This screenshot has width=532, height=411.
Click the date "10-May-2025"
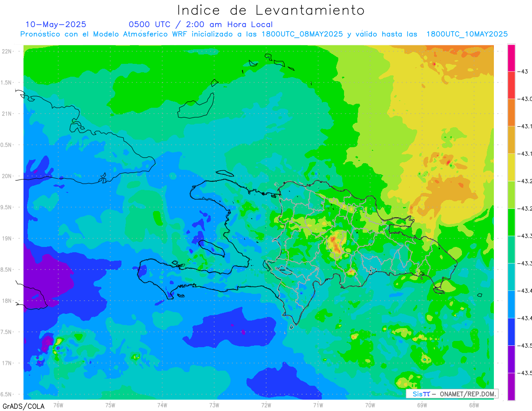coord(56,24)
